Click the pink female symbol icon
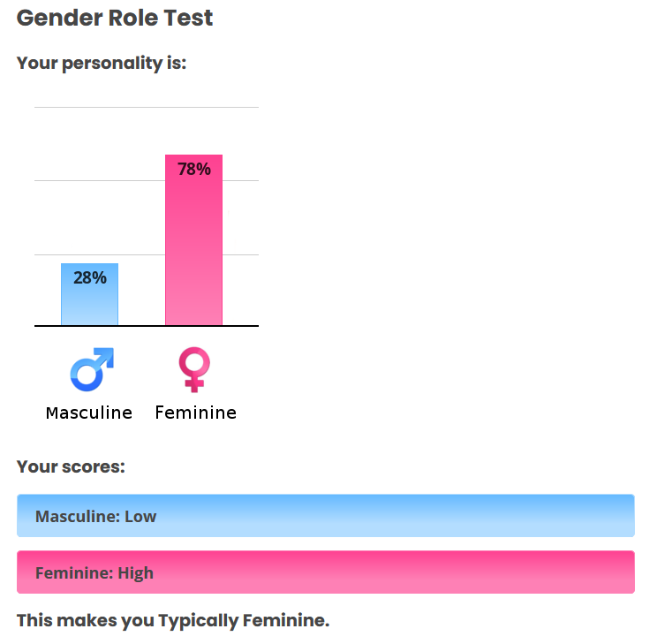657x644 pixels. [x=194, y=369]
